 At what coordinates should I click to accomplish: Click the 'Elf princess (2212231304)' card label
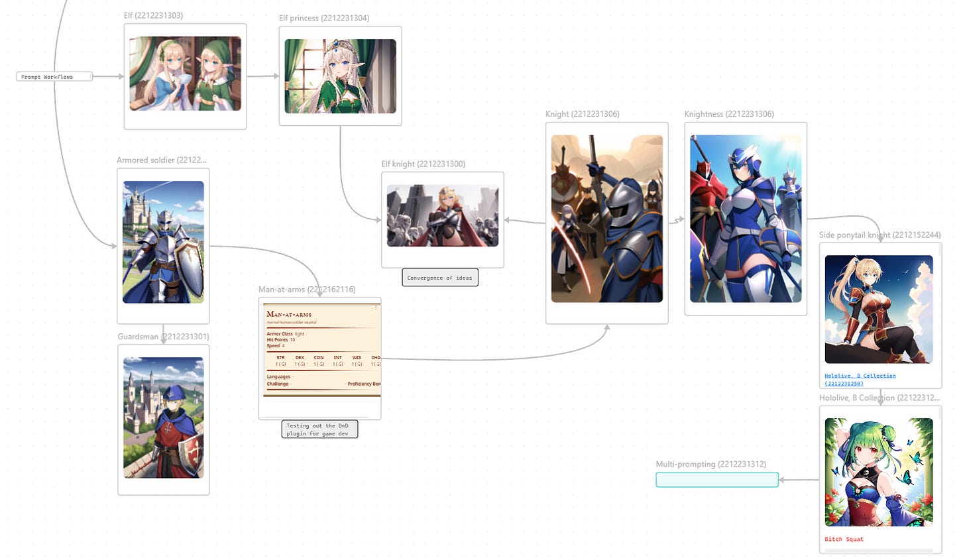coord(324,18)
